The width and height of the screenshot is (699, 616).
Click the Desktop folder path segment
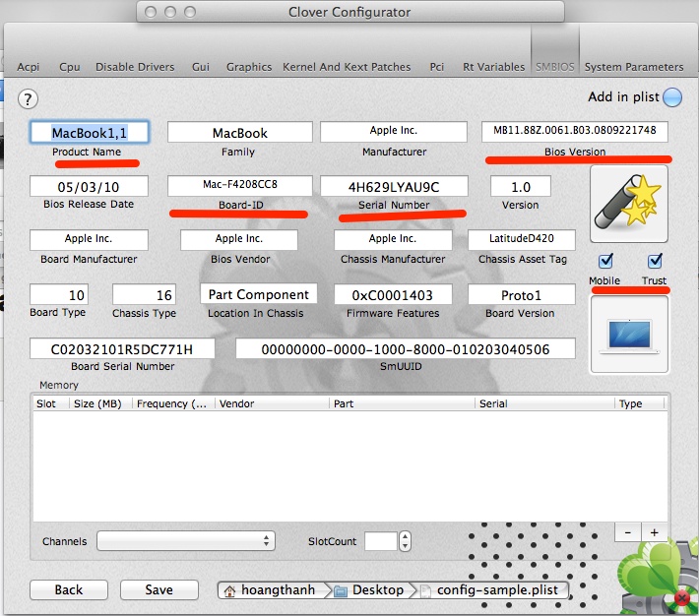coord(370,589)
